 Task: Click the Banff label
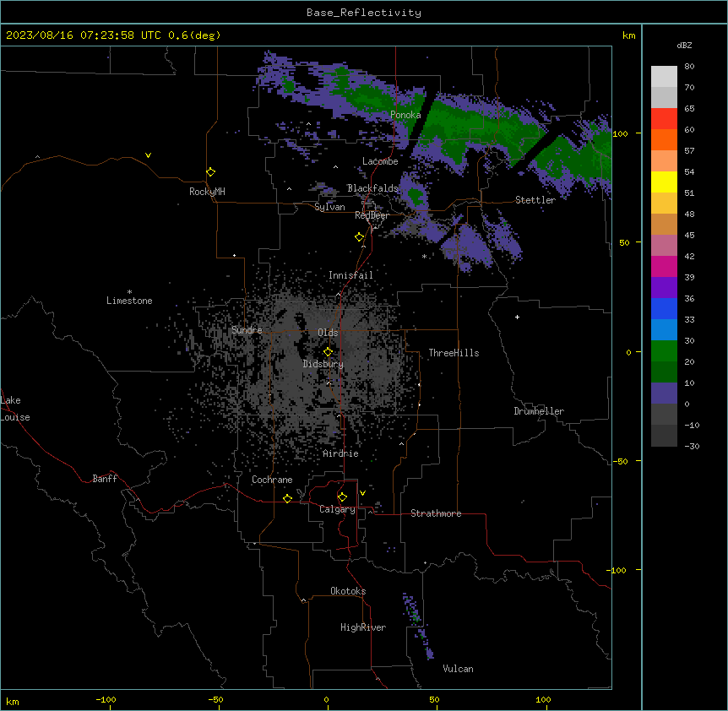105,479
